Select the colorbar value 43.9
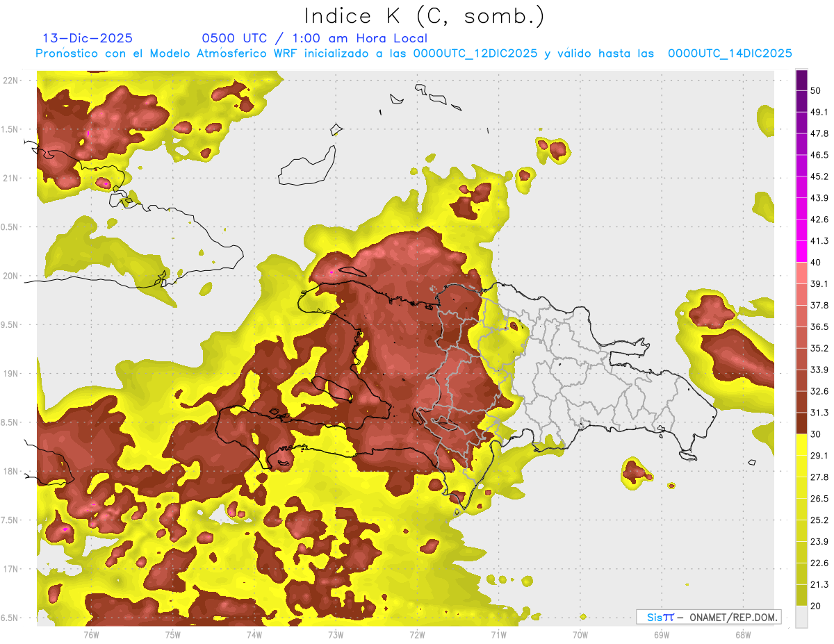834x644 pixels. click(819, 198)
